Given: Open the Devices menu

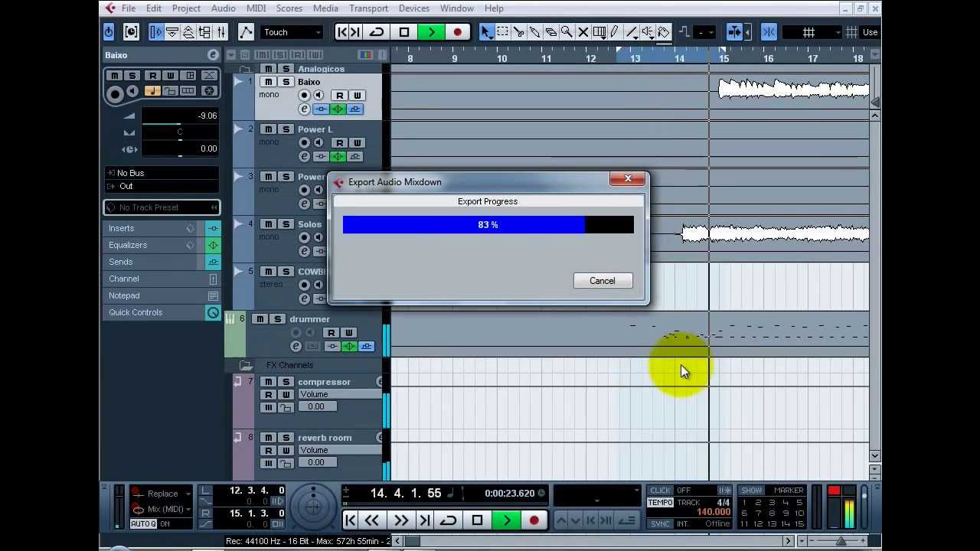Looking at the screenshot, I should (413, 8).
